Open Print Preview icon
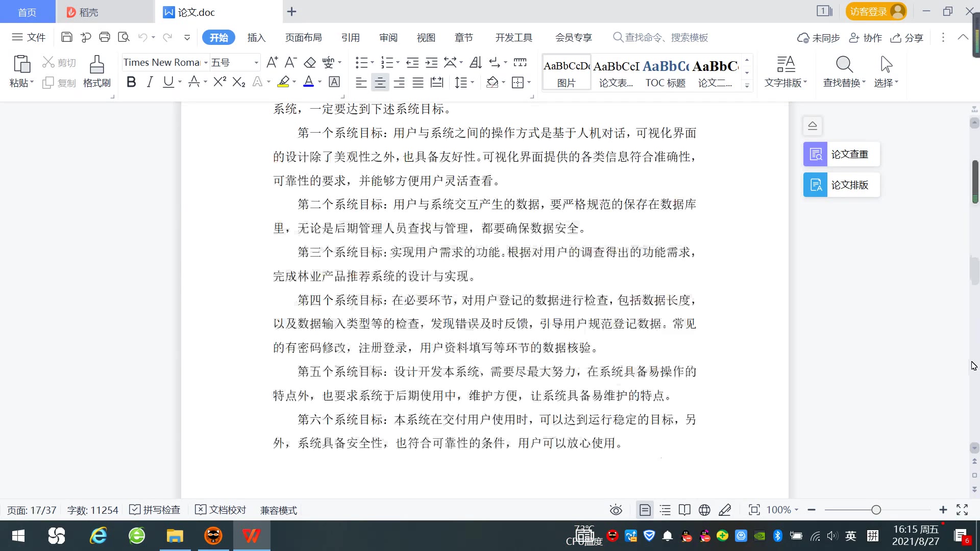 point(124,37)
